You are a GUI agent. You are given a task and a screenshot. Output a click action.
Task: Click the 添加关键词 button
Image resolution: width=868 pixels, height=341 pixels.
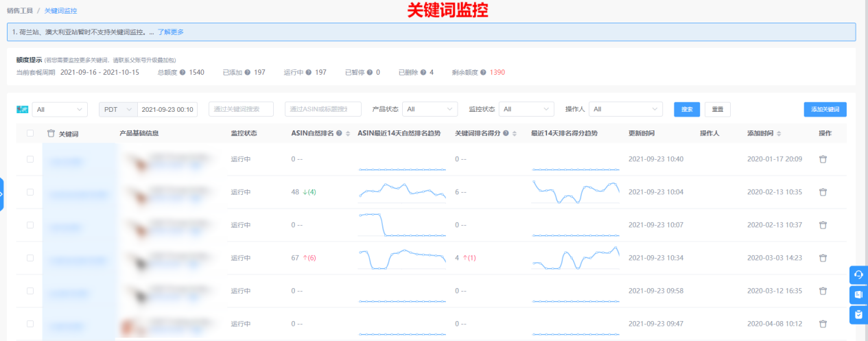[x=825, y=109]
